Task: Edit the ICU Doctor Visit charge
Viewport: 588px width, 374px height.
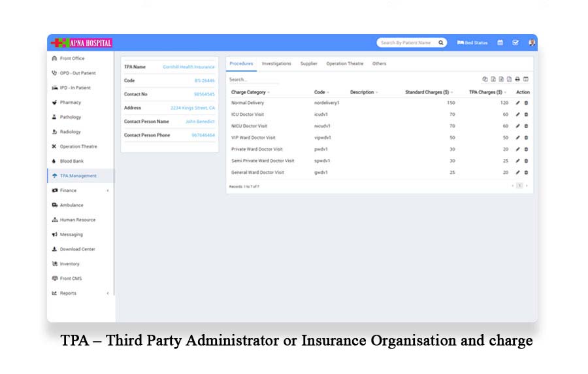Action: (517, 114)
